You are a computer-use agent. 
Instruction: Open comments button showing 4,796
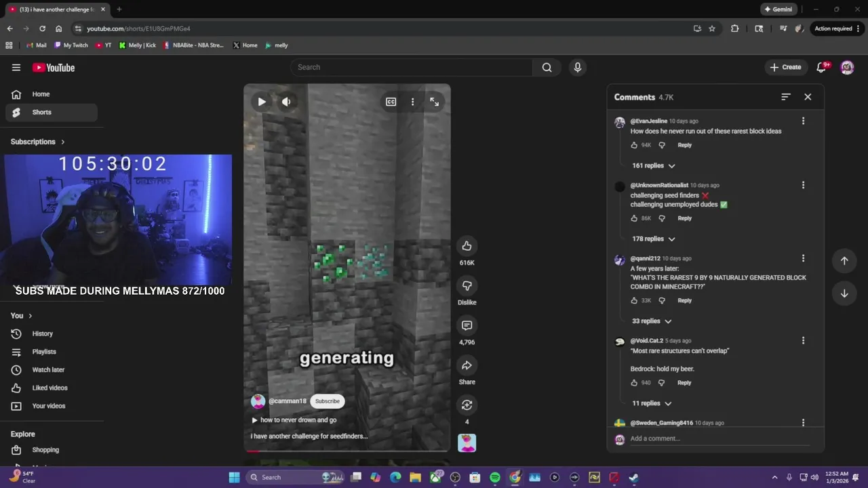(467, 326)
